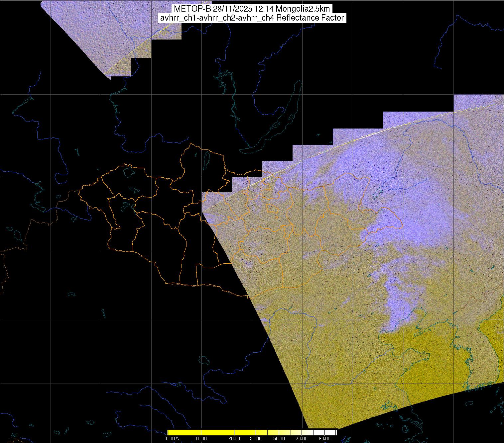Screen dimensions: 504x443
Task: Click the 0.00% label on color scale
Action: pyautogui.click(x=172, y=439)
